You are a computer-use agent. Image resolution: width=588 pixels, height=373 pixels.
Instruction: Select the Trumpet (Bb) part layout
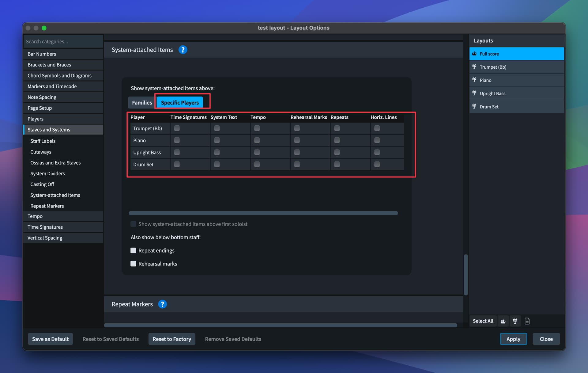coord(516,67)
